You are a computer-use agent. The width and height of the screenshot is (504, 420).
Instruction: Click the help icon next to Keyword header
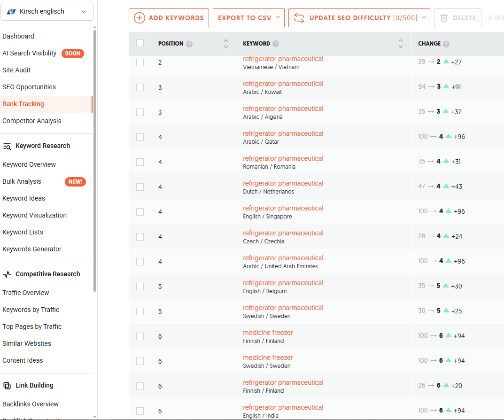pyautogui.click(x=276, y=44)
